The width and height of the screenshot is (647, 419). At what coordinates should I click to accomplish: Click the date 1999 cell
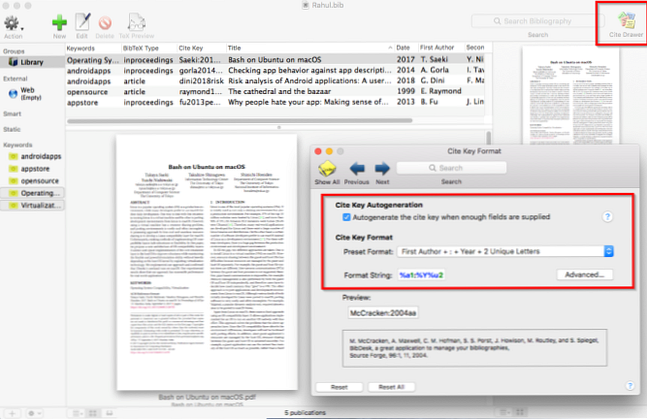tap(406, 91)
